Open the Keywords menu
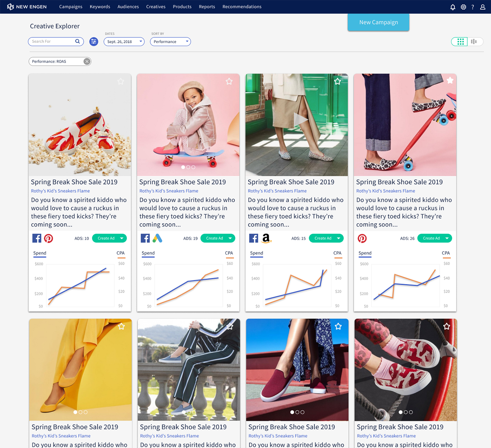 tap(100, 7)
